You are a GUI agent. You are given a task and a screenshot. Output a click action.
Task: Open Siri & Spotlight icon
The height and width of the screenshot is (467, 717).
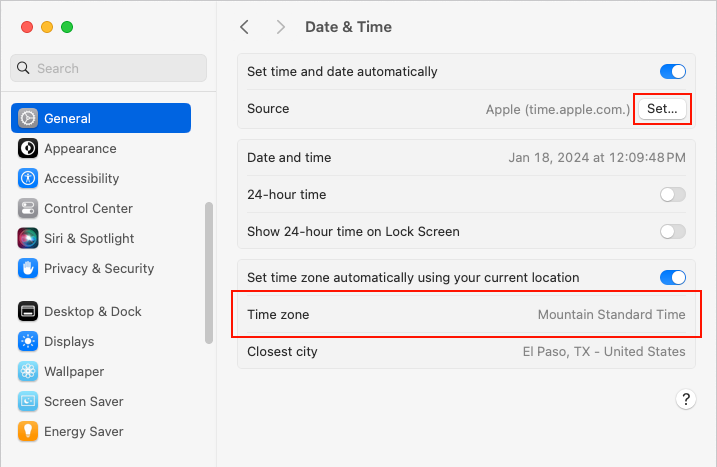click(28, 238)
